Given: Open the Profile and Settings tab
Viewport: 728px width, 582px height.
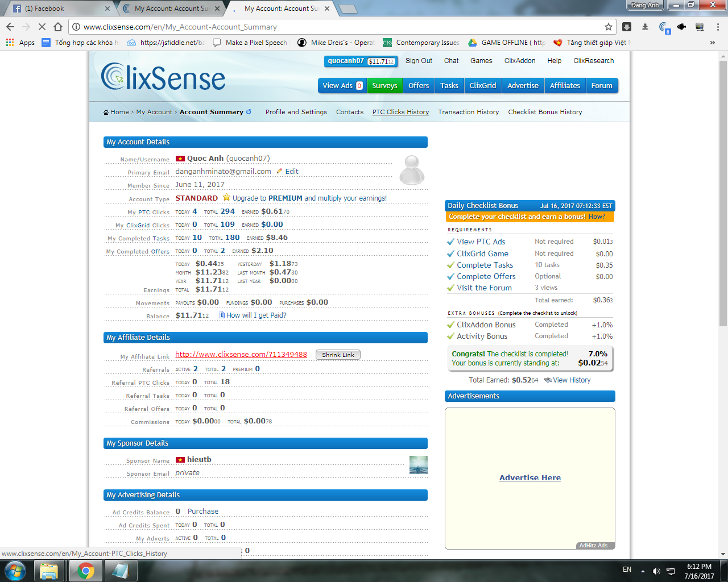Looking at the screenshot, I should pos(296,112).
